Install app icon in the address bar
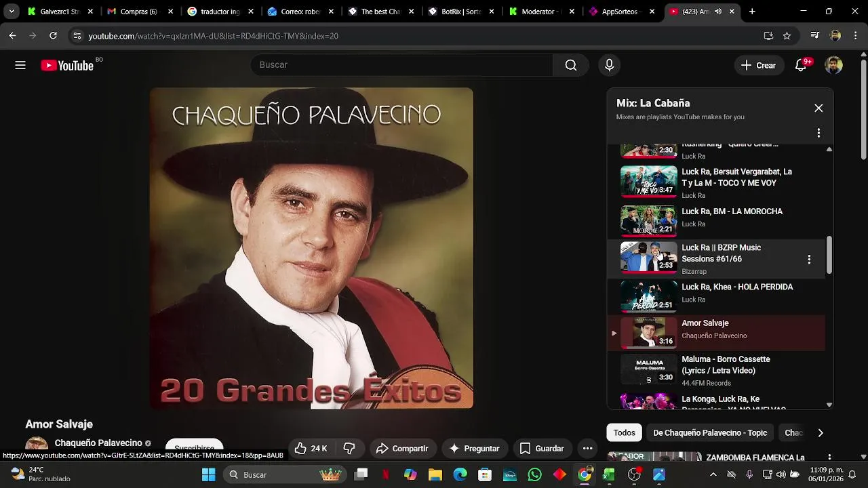Screen dimensions: 868x488 pos(768,36)
